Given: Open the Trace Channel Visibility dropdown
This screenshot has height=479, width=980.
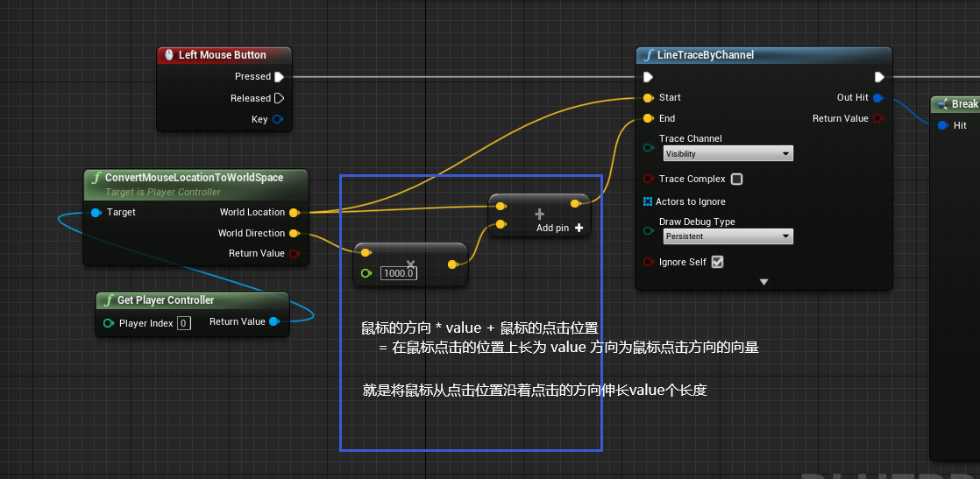Looking at the screenshot, I should coord(728,153).
